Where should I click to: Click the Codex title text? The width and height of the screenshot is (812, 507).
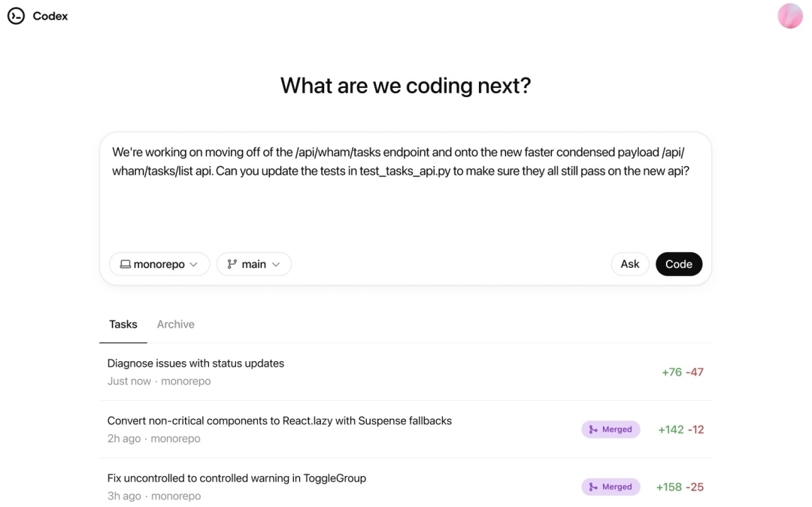(x=50, y=16)
